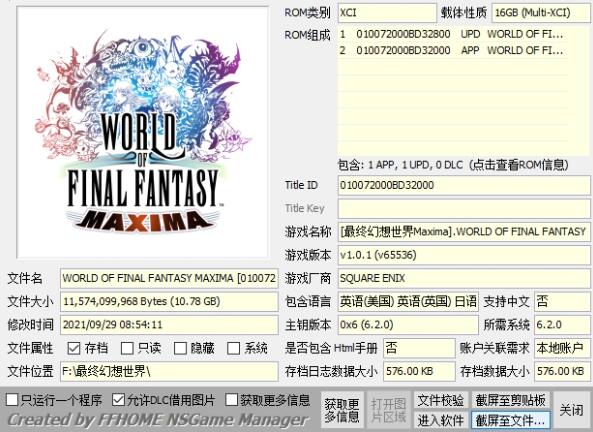Toggle the 存档 archive attribute checkbox
This screenshot has height=432, width=593.
point(74,348)
